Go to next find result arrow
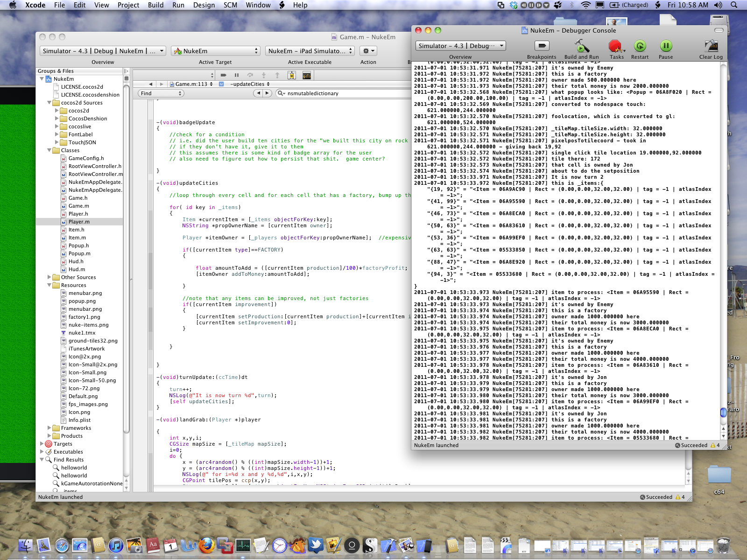 click(267, 93)
